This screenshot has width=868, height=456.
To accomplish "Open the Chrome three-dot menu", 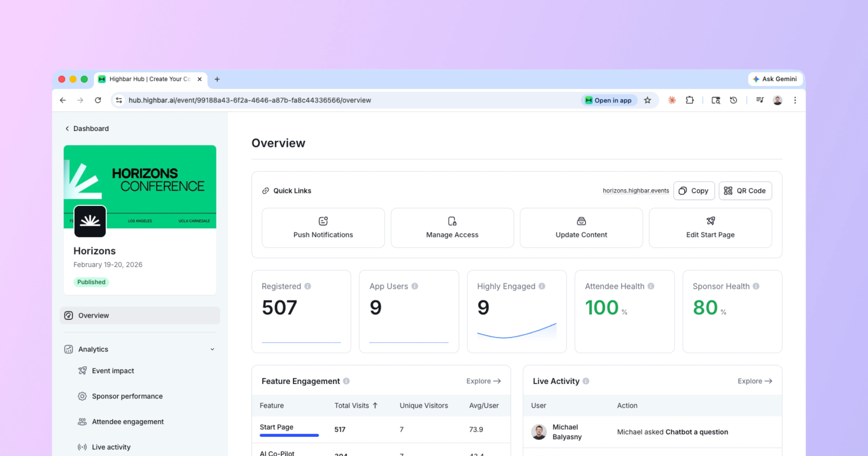I will (795, 100).
